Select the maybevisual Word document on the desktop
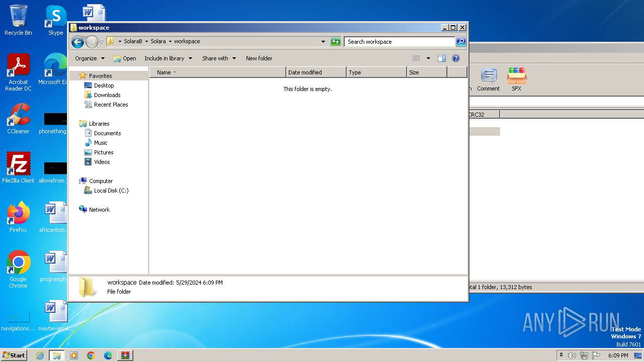This screenshot has width=644, height=362. pos(56,316)
